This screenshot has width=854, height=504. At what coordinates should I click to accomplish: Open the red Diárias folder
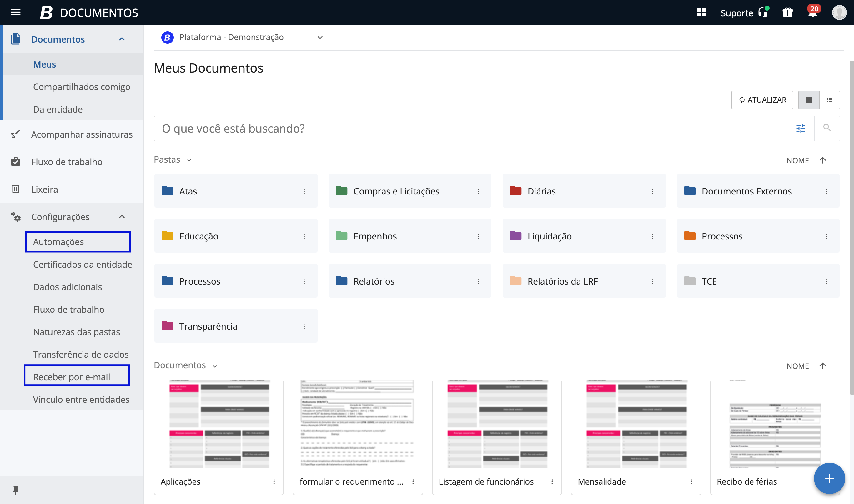pos(541,191)
